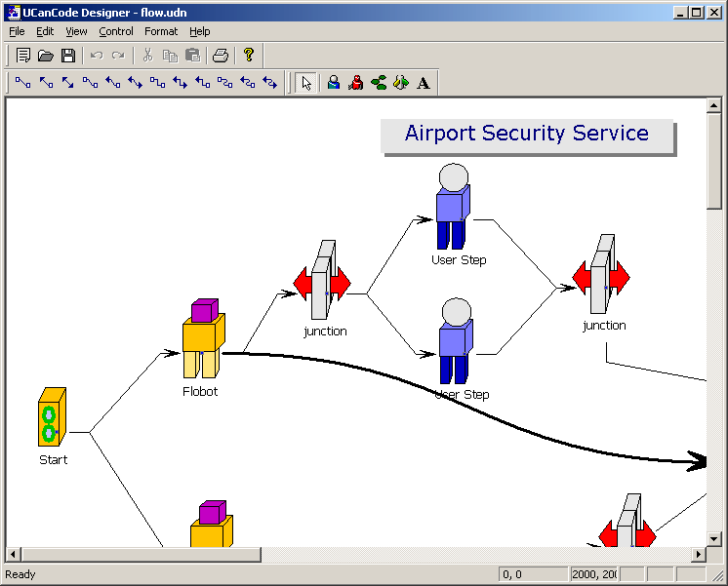728x586 pixels.
Task: Pick the yellow-green junction shape tool
Action: (x=401, y=83)
